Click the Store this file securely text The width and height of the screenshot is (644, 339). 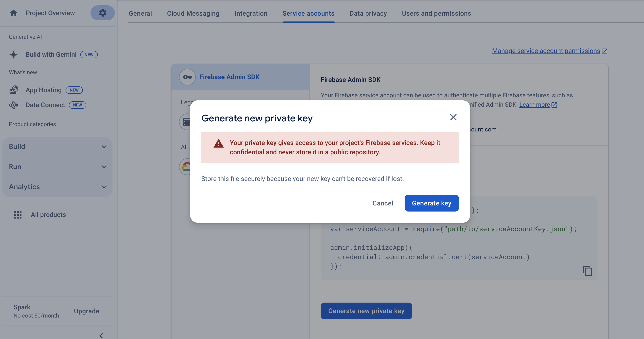[302, 179]
